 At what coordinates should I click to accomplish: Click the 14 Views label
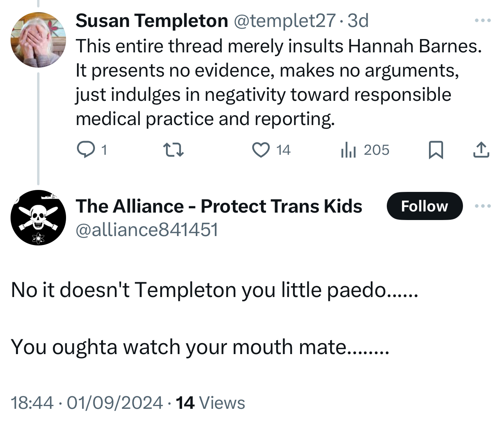coord(211,403)
